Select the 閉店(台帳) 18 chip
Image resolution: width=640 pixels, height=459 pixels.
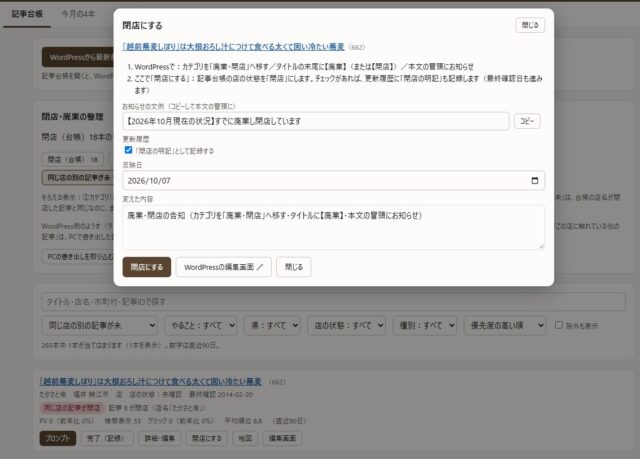[73, 159]
